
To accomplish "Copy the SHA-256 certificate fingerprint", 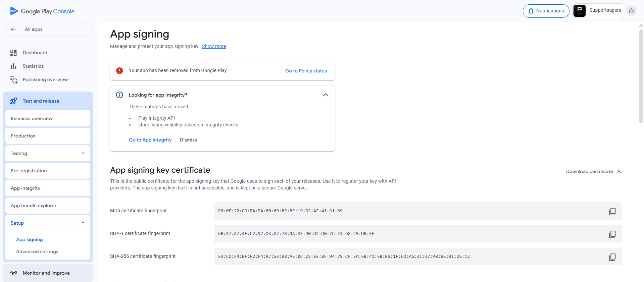I will pyautogui.click(x=612, y=257).
